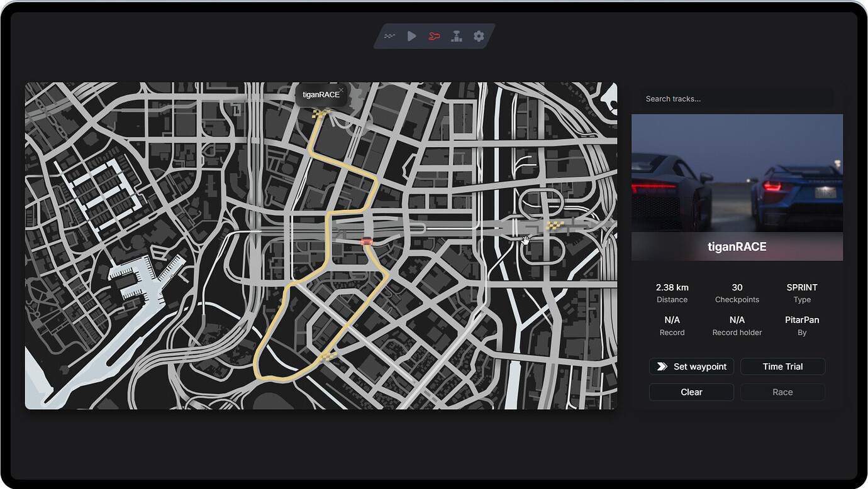Screen dimensions: 868x489
Task: Click the Clear button
Action: [x=691, y=392]
